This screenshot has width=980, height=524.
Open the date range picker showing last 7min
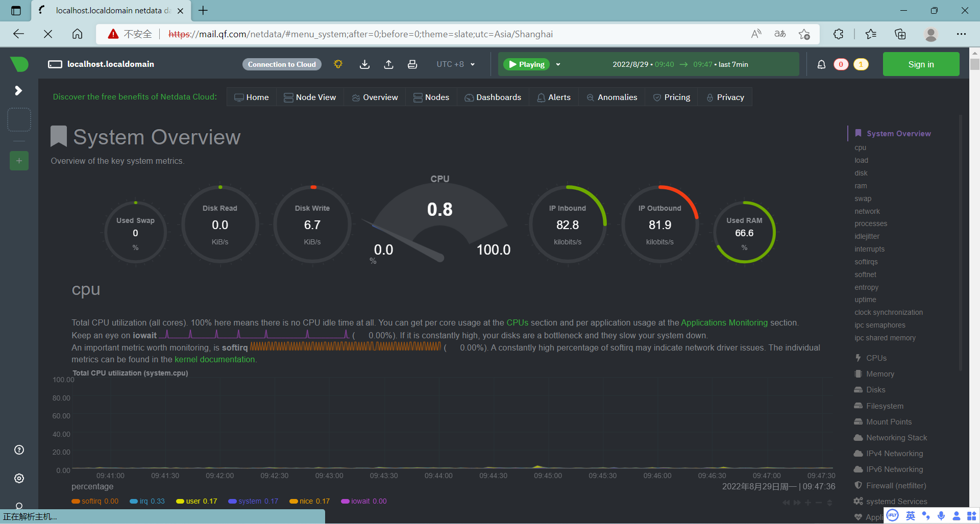[x=680, y=64]
